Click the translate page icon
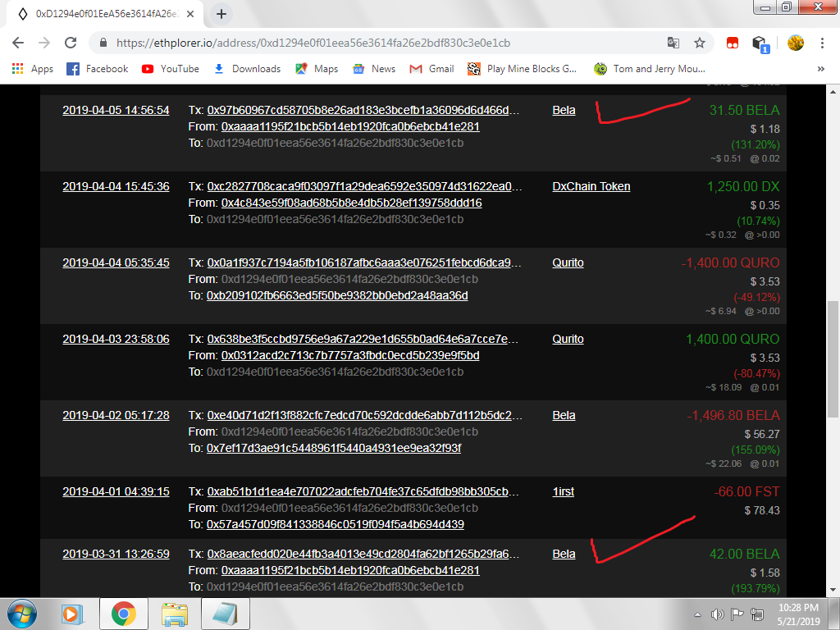Viewport: 840px width, 630px height. 673,43
